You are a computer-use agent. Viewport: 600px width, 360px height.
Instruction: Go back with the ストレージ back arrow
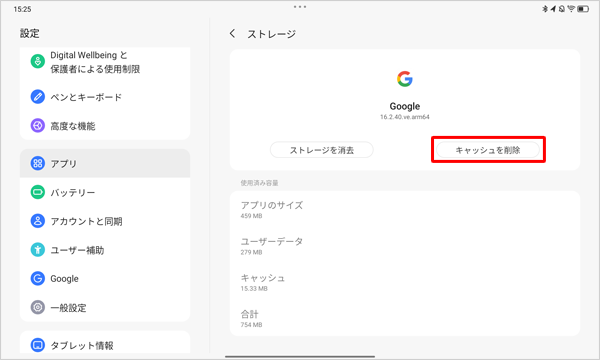pyautogui.click(x=232, y=34)
